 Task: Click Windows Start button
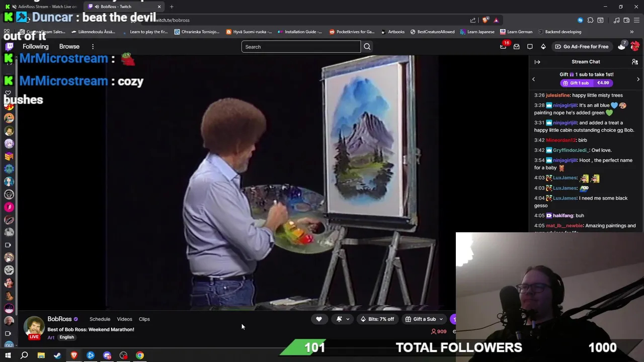pyautogui.click(x=8, y=355)
